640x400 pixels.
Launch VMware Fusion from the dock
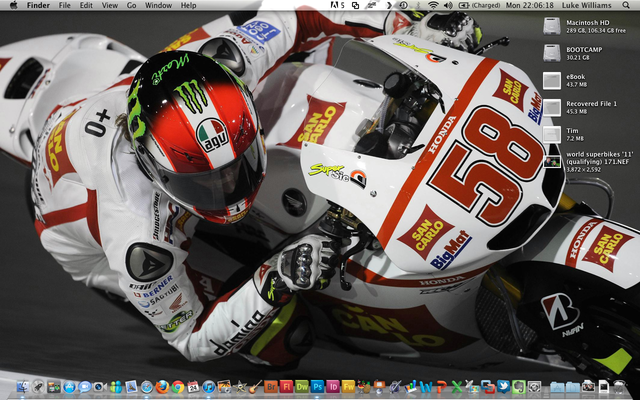point(488,387)
